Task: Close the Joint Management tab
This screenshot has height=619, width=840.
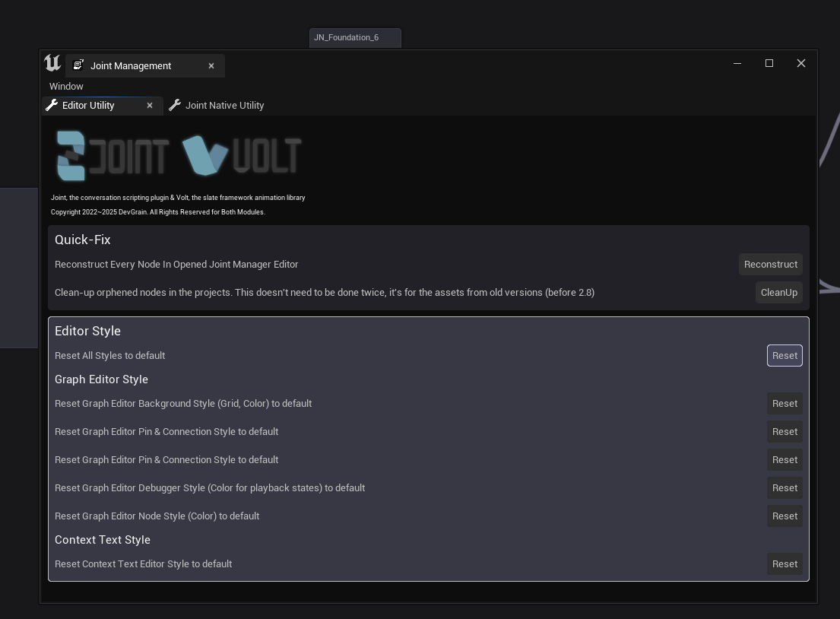Action: (x=211, y=66)
